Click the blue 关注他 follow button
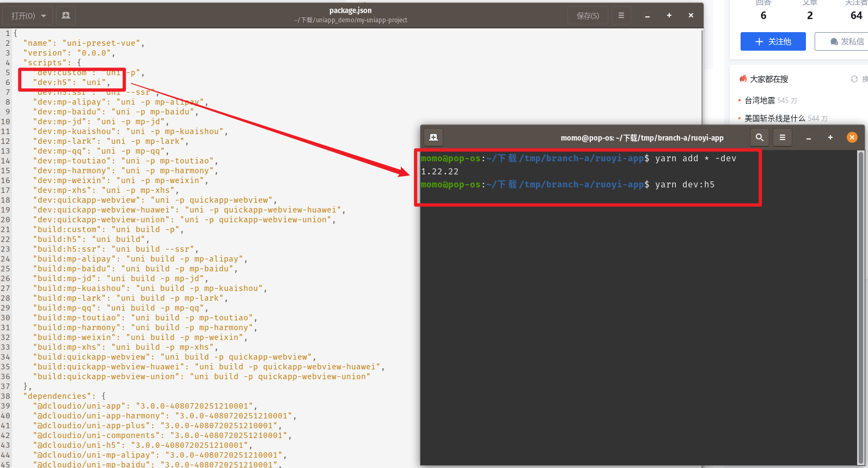This screenshot has height=468, width=868. (x=773, y=41)
